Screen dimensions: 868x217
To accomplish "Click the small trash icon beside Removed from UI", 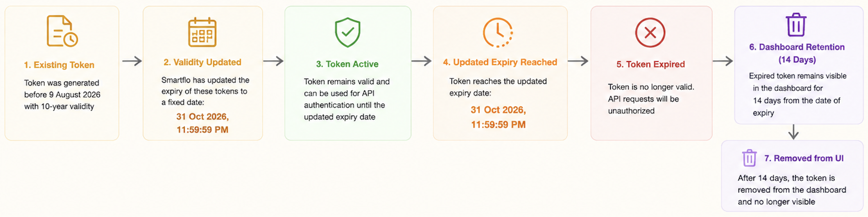I will (x=749, y=158).
